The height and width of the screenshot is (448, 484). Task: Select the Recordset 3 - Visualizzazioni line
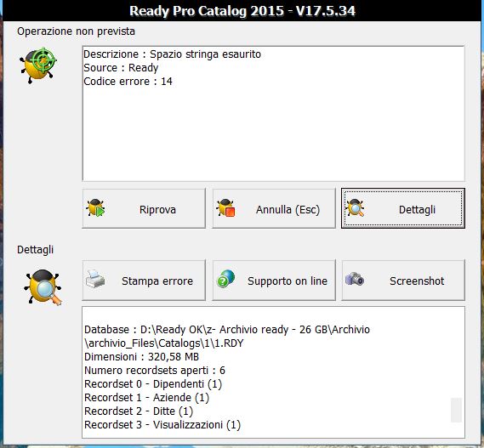pyautogui.click(x=162, y=425)
